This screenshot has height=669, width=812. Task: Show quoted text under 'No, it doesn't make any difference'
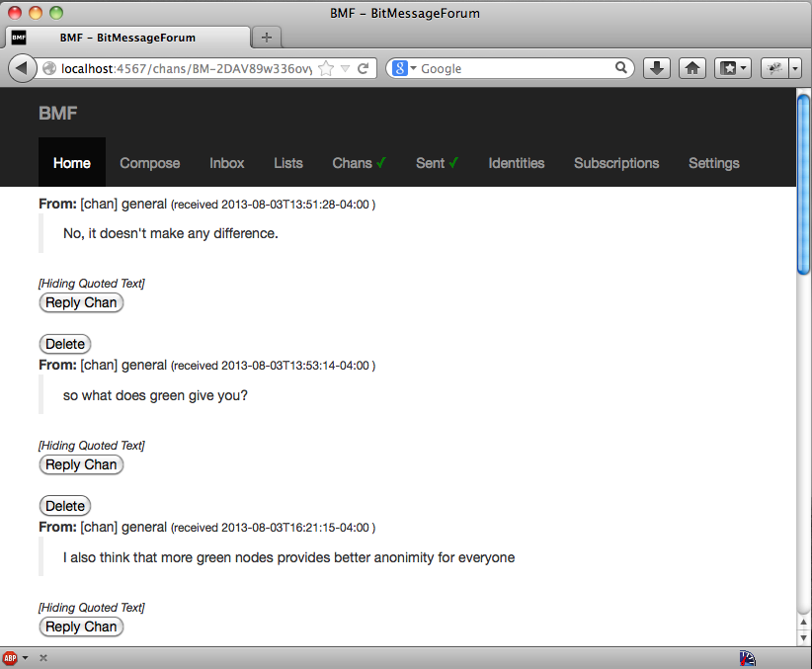(x=92, y=284)
